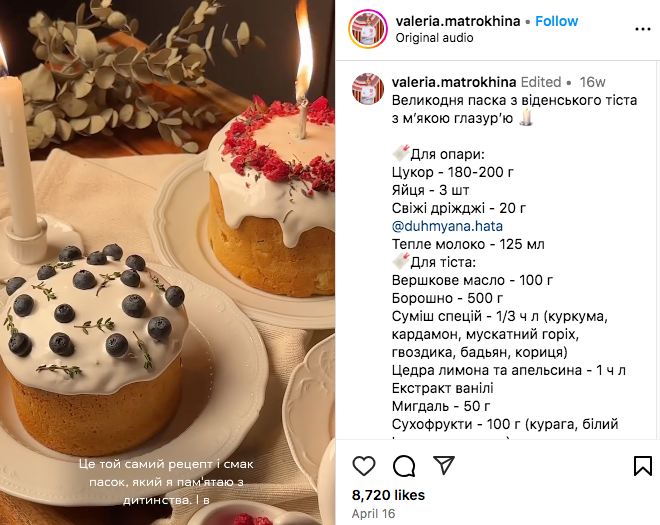Open profile picture in post header
Image resolution: width=660 pixels, height=525 pixels.
368,29
